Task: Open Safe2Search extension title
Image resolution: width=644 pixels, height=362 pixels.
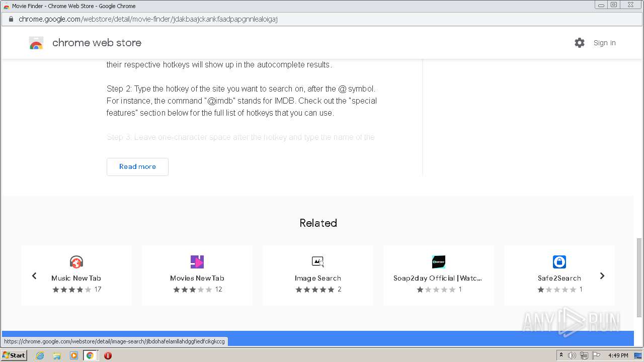Action: pos(559,278)
